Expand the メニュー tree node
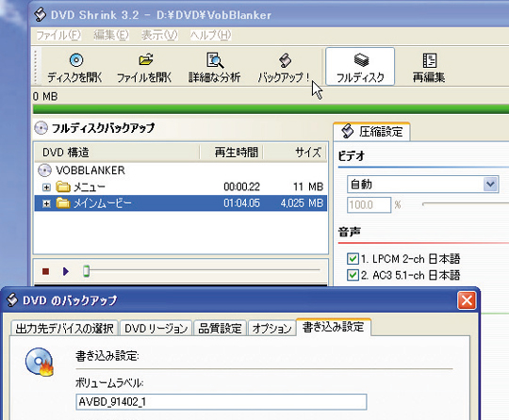The height and width of the screenshot is (420, 509). (46, 187)
